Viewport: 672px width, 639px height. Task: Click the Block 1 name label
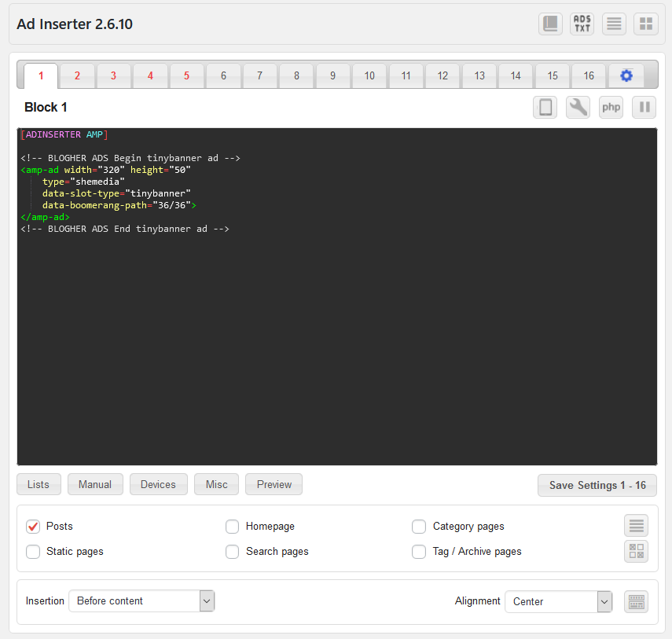pyautogui.click(x=46, y=107)
